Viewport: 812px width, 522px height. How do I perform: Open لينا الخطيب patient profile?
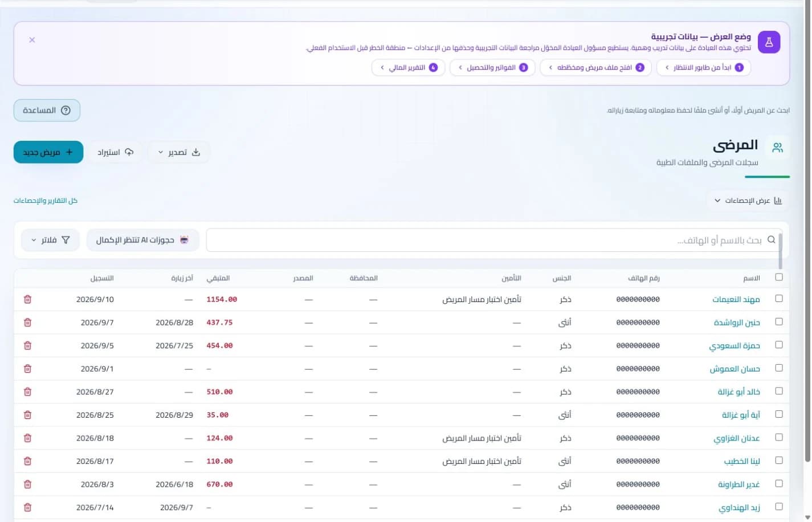click(x=742, y=462)
